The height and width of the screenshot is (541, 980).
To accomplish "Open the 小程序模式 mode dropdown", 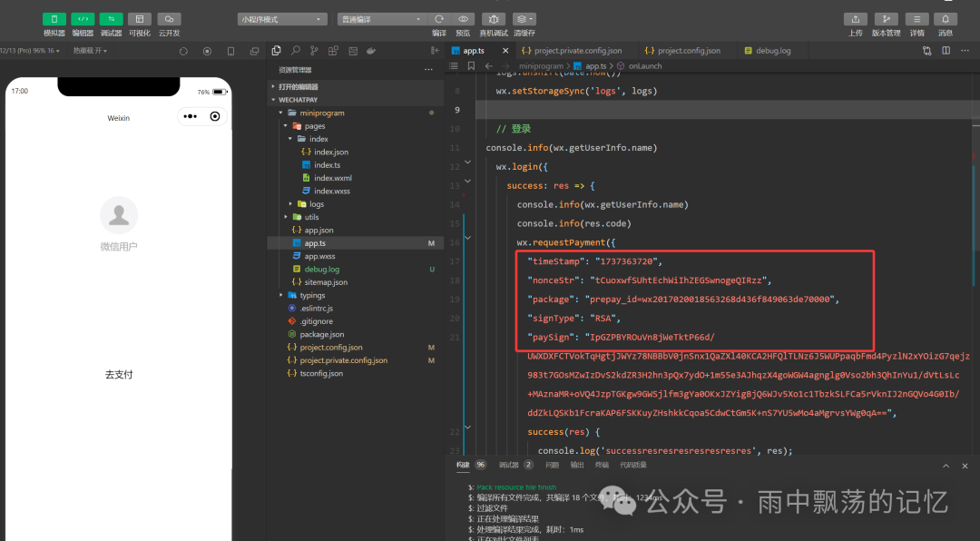I will 281,19.
